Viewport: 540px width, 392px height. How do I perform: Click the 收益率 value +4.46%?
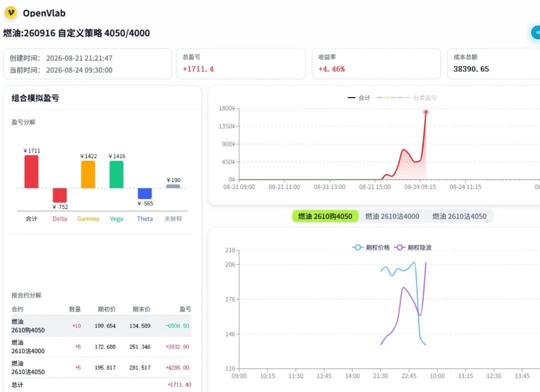[331, 69]
